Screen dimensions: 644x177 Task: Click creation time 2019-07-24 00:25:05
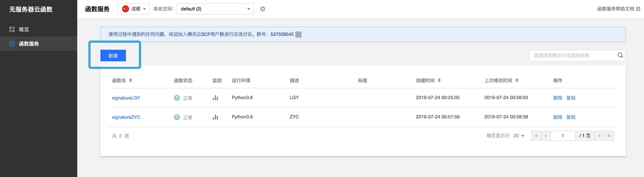438,98
